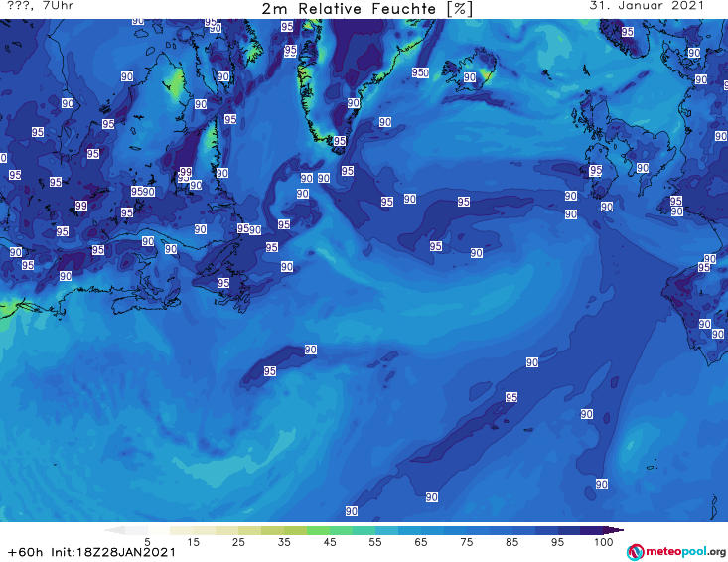Viewport: 728px width, 562px height.
Task: Select the '+60h Init:18Z28JAN2021' forecast text
Action: 91,552
